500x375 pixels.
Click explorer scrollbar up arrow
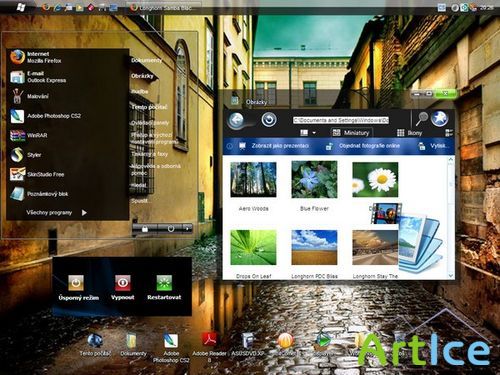pyautogui.click(x=451, y=160)
